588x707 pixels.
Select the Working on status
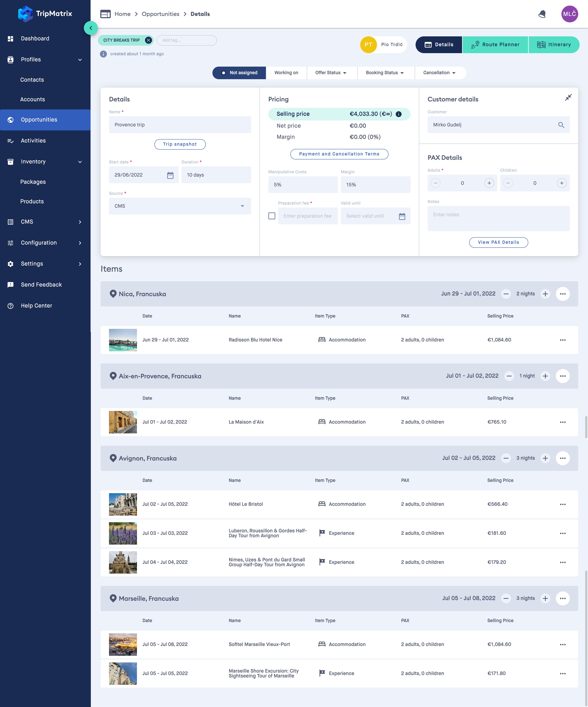point(286,73)
